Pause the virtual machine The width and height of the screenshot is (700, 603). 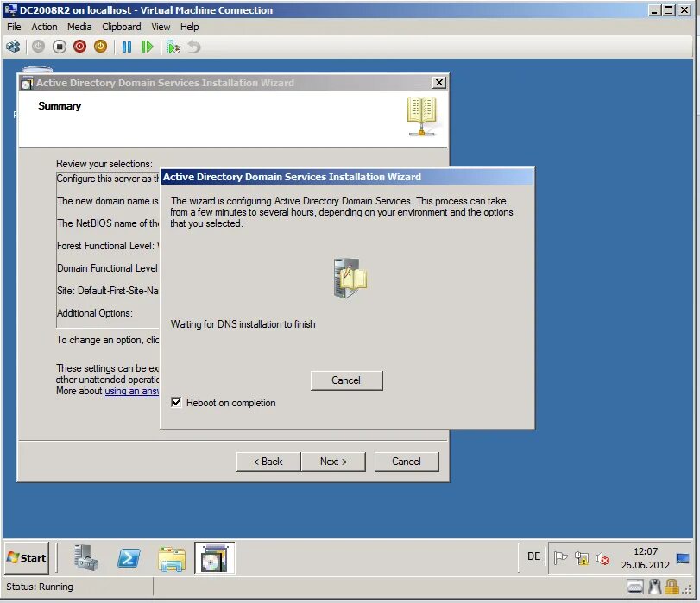coord(127,47)
